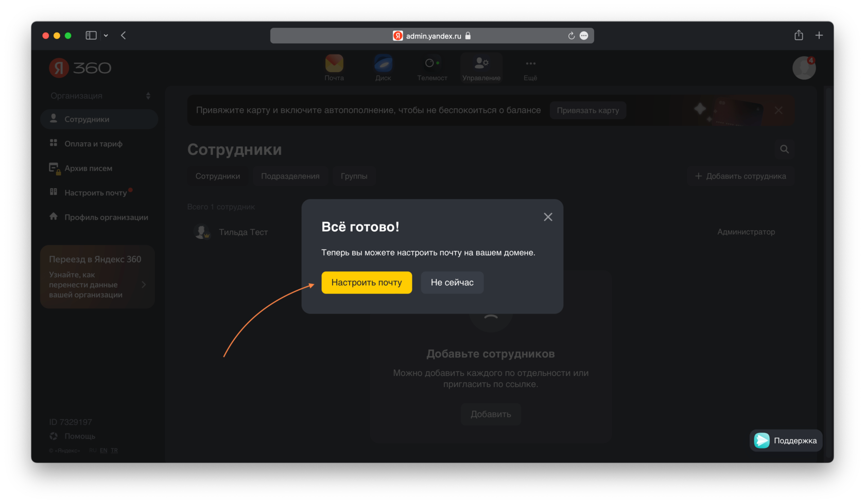865x504 pixels.
Task: Switch the language to TR
Action: [x=114, y=450]
